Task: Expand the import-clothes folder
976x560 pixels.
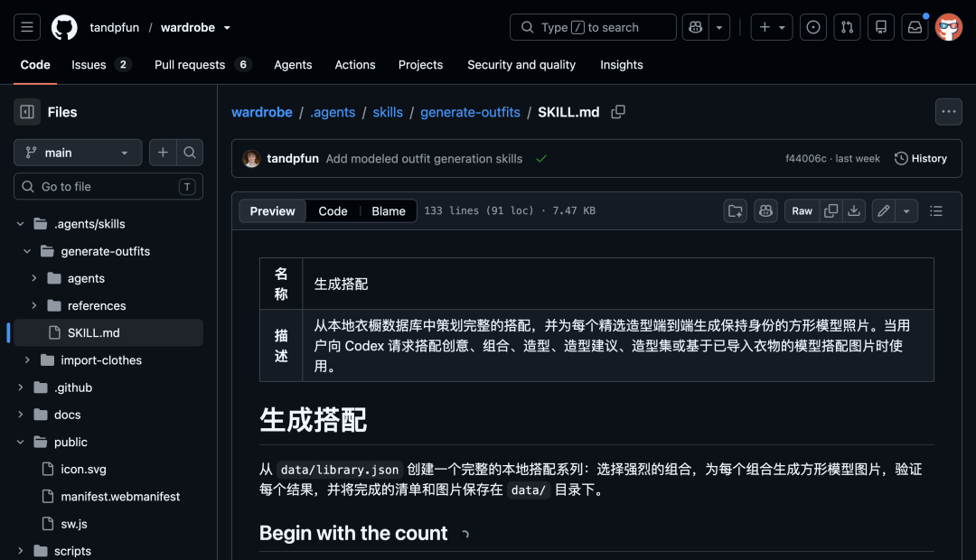Action: (27, 360)
